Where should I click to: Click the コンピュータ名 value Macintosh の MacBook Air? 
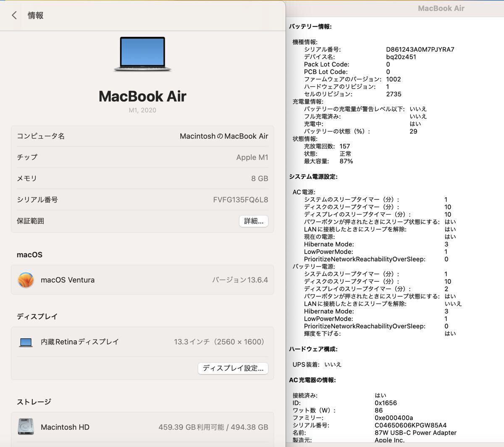click(224, 136)
